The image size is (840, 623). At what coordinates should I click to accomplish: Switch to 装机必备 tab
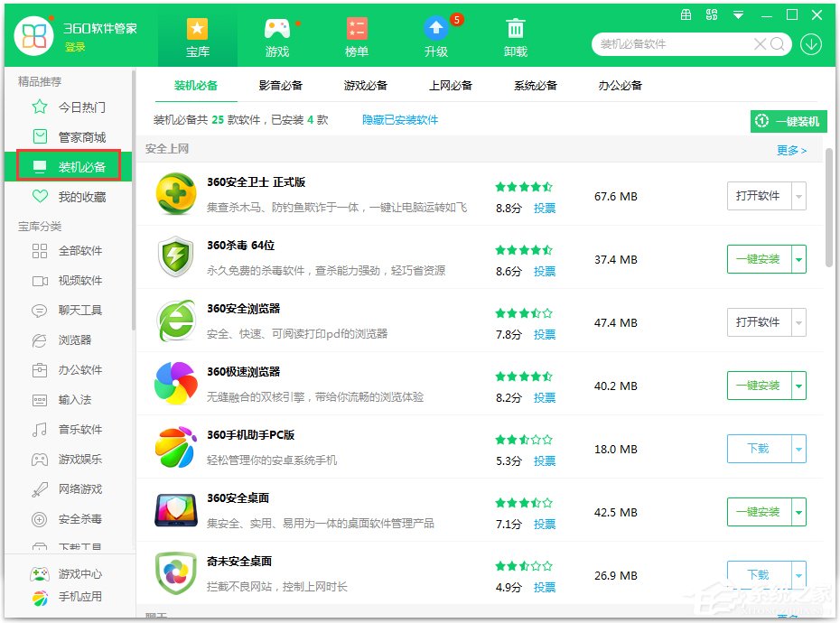[196, 86]
